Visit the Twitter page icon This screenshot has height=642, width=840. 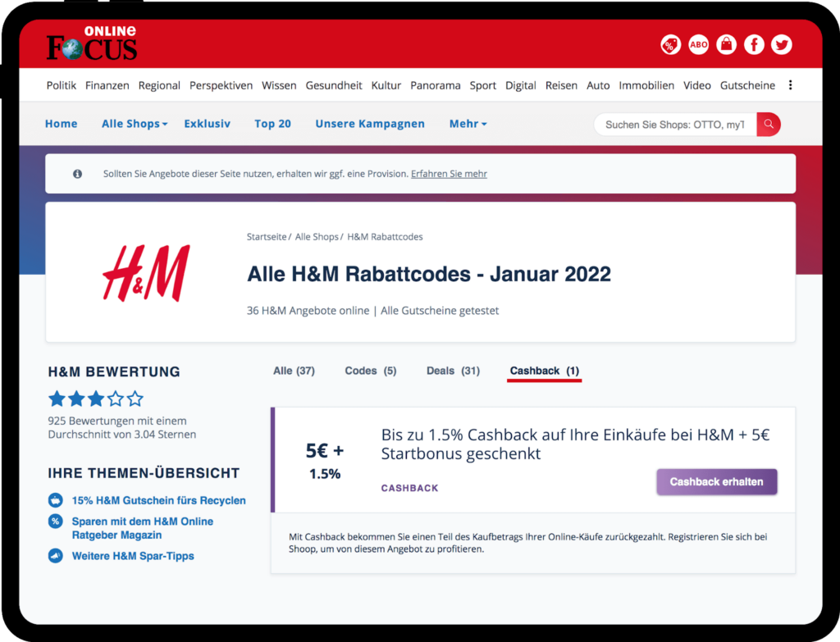coord(782,44)
